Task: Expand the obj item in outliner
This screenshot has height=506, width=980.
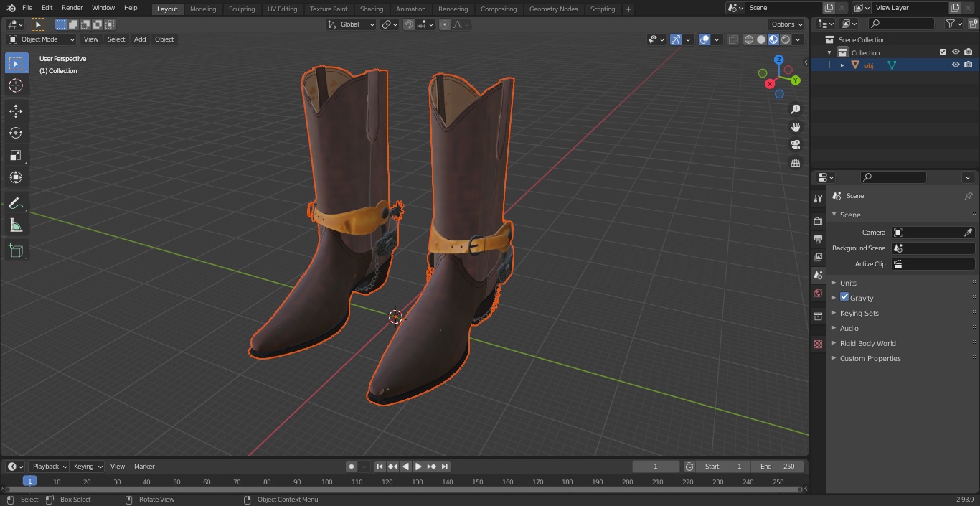Action: pyautogui.click(x=842, y=65)
